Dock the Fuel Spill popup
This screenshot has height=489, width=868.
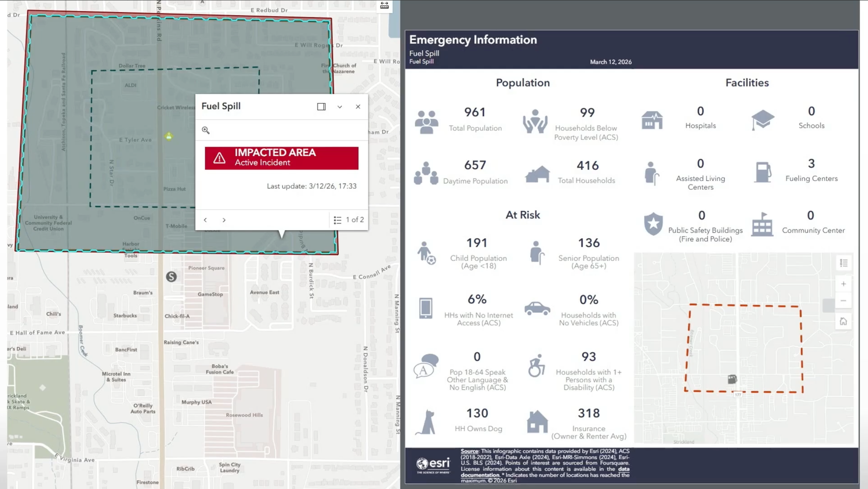click(x=321, y=107)
